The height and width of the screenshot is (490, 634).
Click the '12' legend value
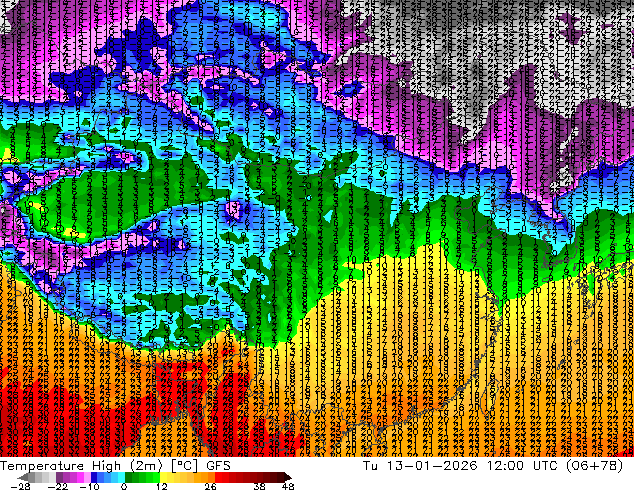tap(162, 486)
